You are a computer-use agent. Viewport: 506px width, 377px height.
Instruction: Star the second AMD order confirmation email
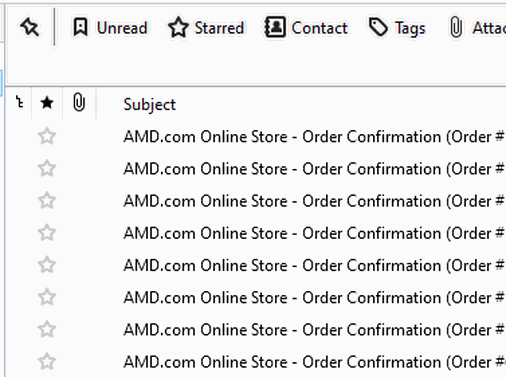pyautogui.click(x=47, y=168)
